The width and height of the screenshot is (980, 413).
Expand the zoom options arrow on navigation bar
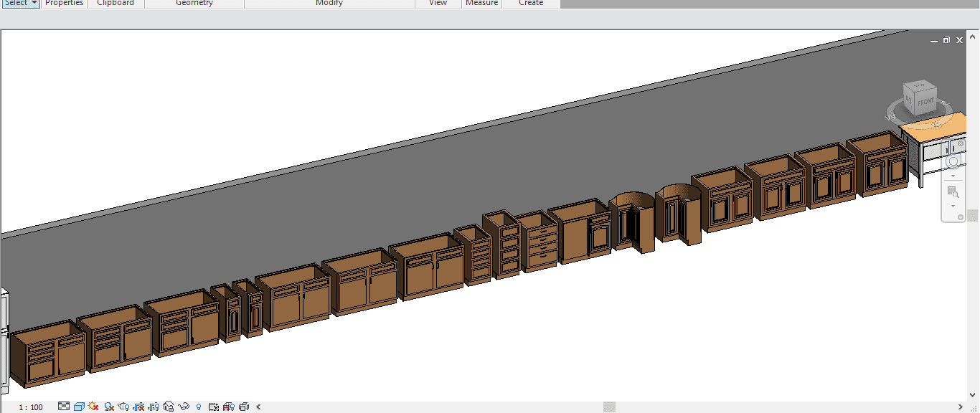point(953,206)
